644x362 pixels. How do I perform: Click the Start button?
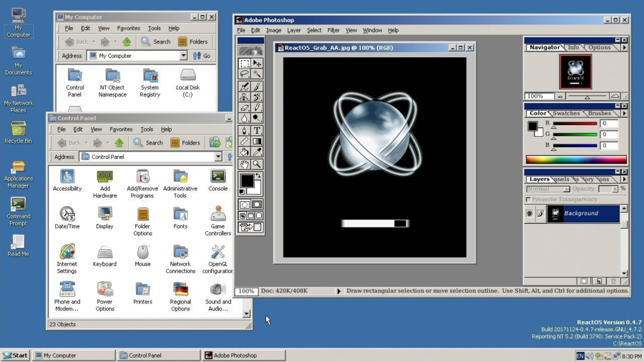(16, 355)
